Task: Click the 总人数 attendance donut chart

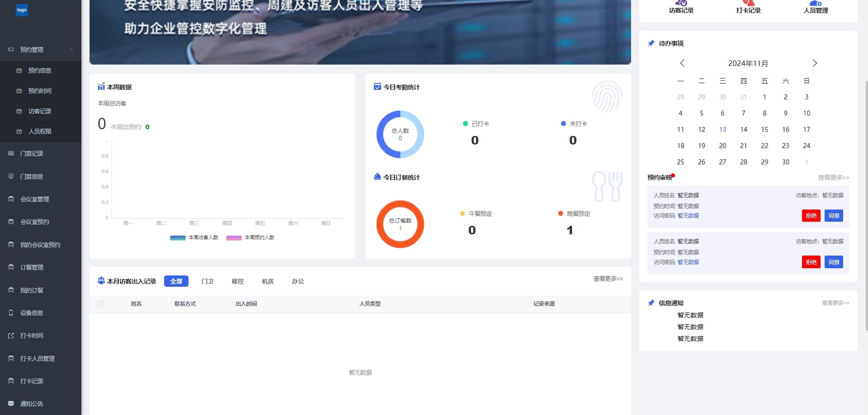Action: [x=400, y=135]
